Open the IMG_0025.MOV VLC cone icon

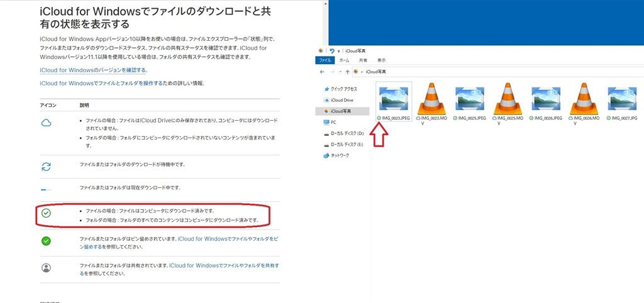pyautogui.click(x=508, y=99)
